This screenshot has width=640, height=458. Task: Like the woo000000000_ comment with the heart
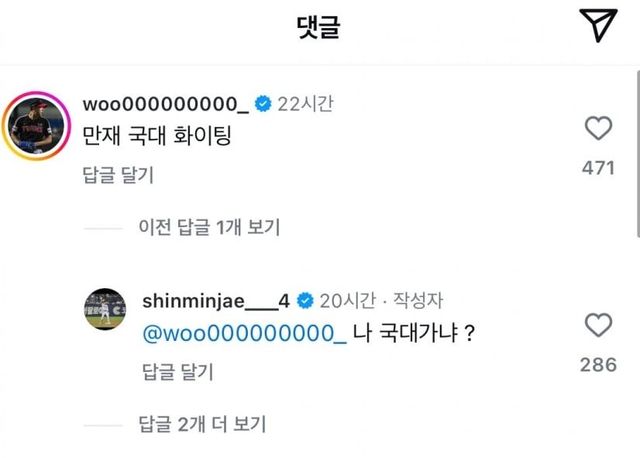[x=597, y=129]
